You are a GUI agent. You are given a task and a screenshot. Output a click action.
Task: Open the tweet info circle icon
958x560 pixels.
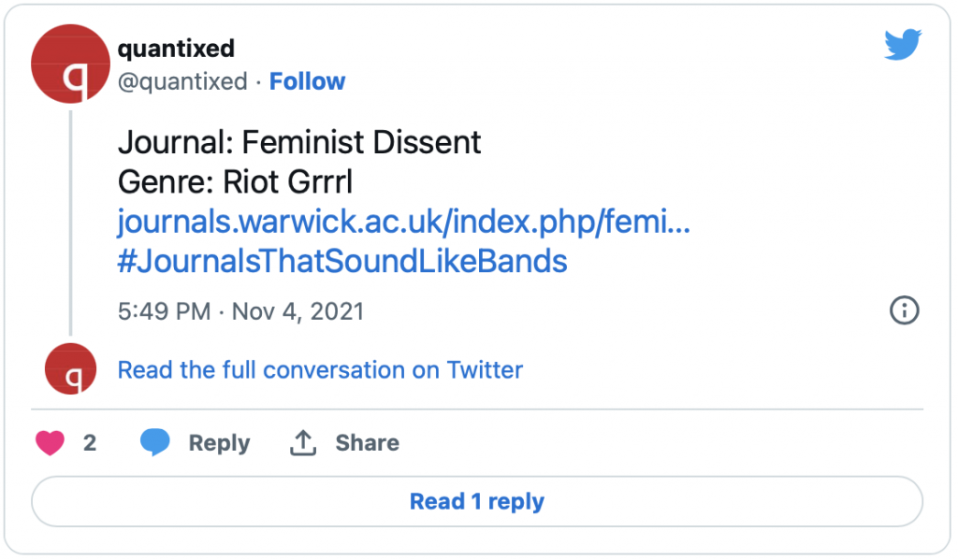904,310
